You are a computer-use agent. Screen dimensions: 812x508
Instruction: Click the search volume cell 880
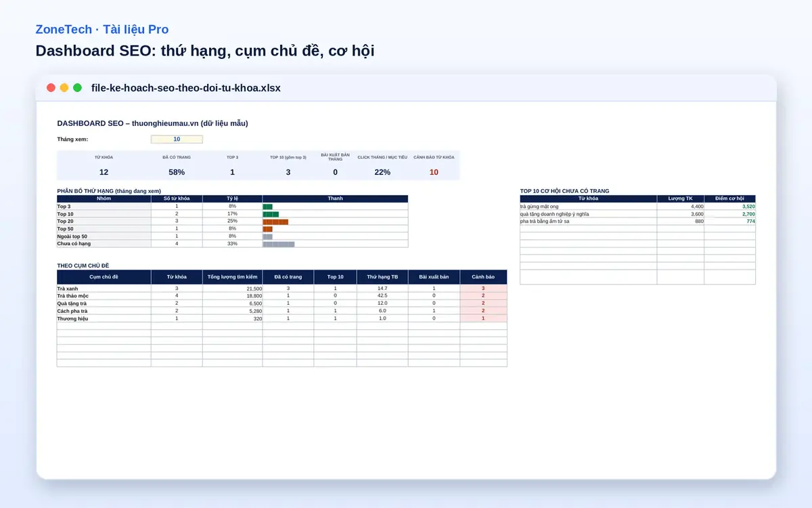click(x=680, y=221)
